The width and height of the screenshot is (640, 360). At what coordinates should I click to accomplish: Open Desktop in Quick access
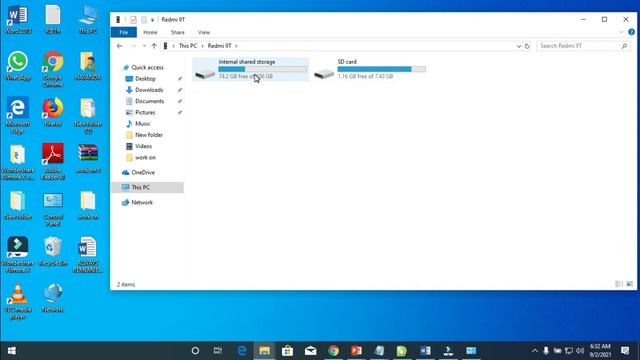tap(145, 79)
